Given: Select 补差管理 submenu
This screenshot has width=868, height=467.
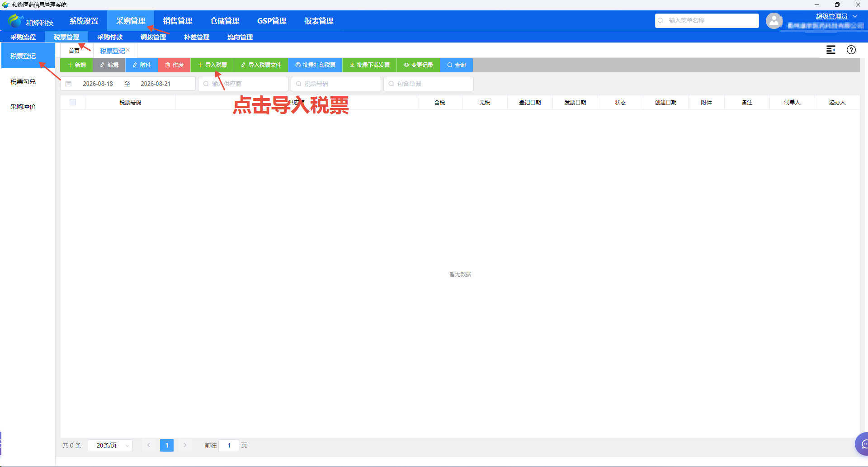Looking at the screenshot, I should (x=197, y=37).
